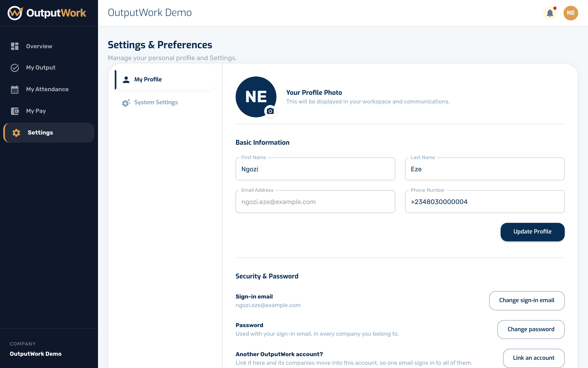Switch to the My Profile tab

pos(165,80)
